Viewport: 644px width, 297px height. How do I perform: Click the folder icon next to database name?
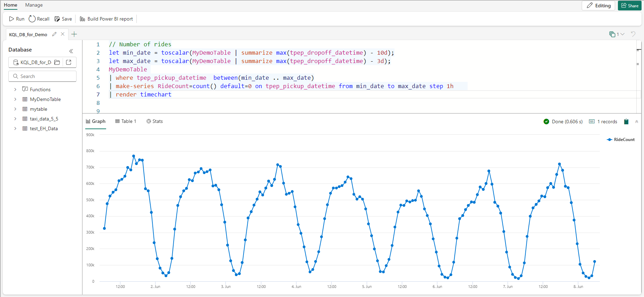coord(57,62)
